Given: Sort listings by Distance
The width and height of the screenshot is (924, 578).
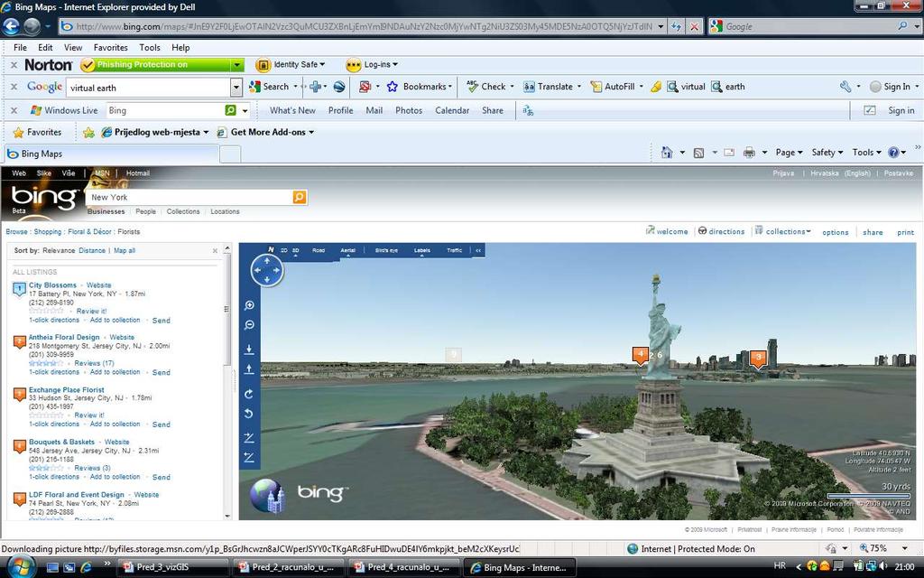Looking at the screenshot, I should click(x=92, y=251).
